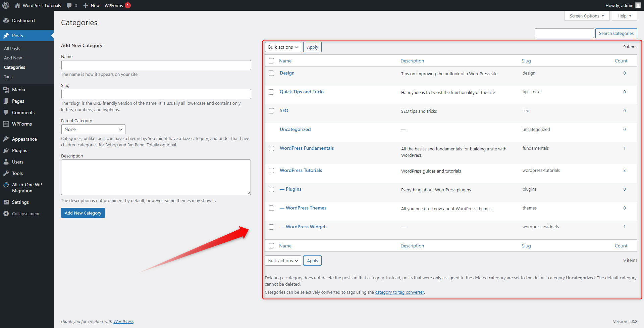
Task: Click the Slug input field
Action: [x=156, y=94]
